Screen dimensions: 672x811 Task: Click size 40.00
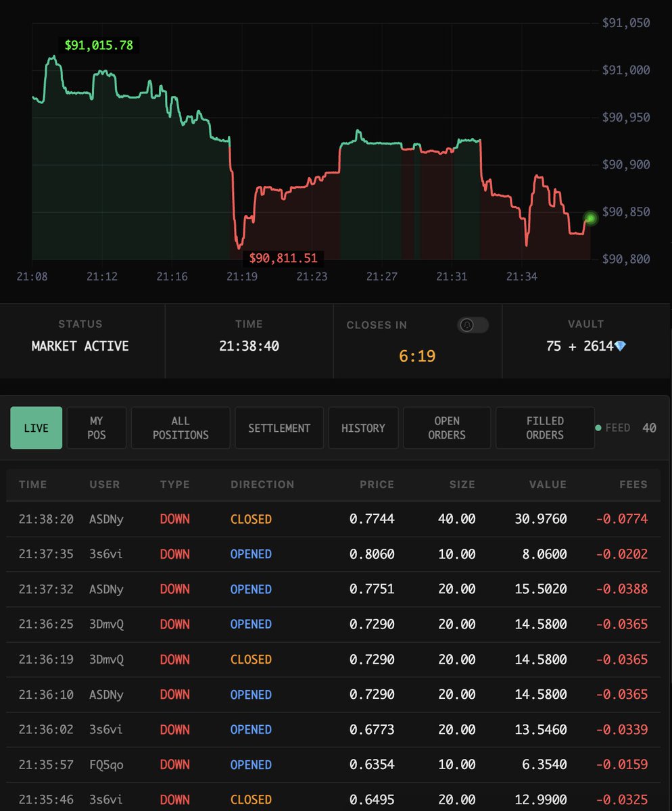click(457, 519)
